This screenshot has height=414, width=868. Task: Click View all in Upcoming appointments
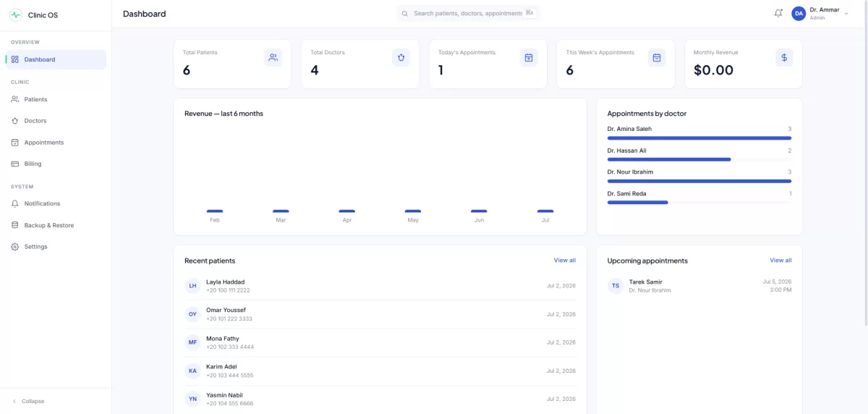(780, 261)
